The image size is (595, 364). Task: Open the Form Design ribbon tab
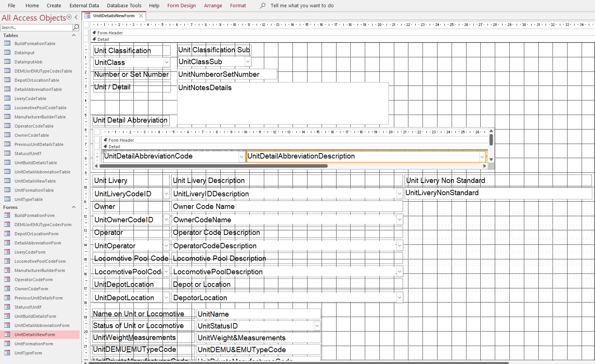pos(181,6)
